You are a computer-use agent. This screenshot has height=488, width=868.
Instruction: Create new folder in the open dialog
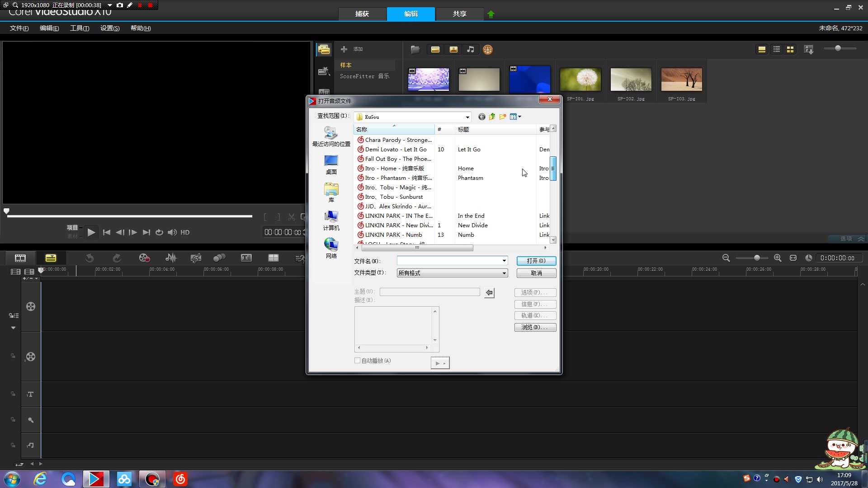[x=503, y=117]
